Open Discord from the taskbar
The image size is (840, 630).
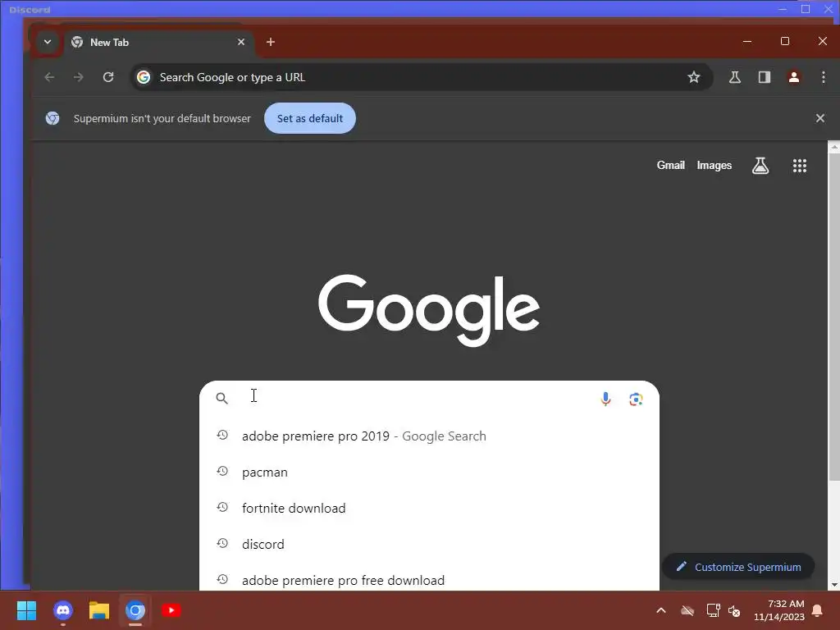click(x=63, y=610)
